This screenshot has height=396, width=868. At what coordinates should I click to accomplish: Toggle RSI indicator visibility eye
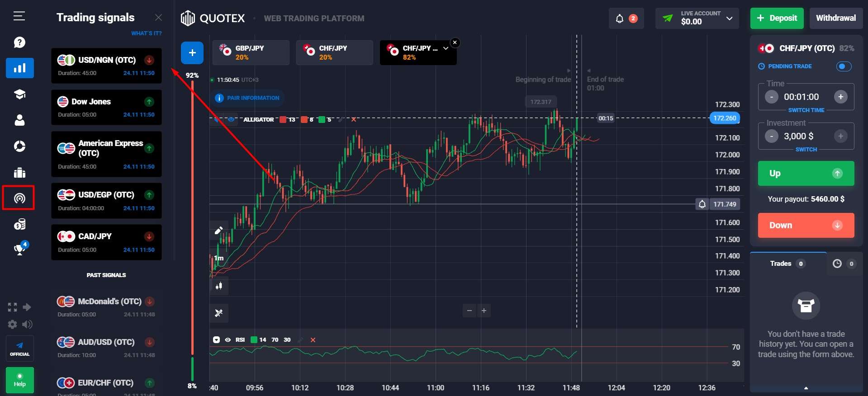228,340
